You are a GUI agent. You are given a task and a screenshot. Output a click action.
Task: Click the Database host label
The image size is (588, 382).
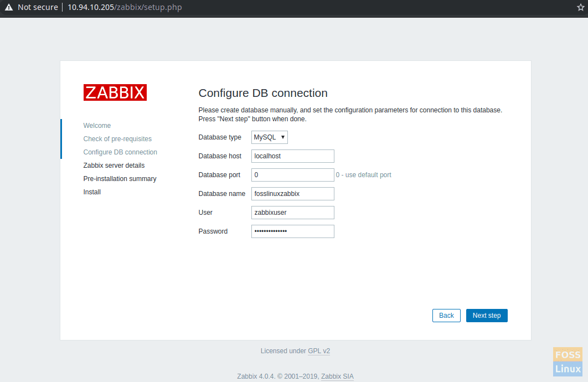click(x=220, y=156)
